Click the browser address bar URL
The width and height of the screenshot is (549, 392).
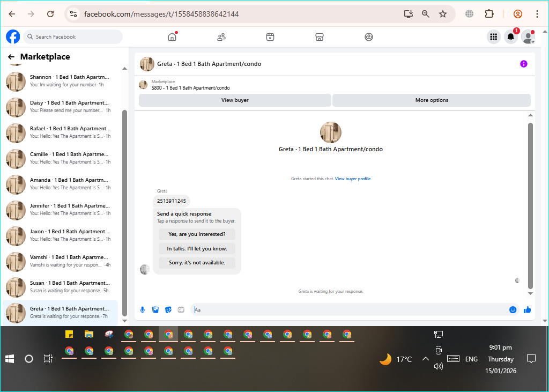click(161, 14)
